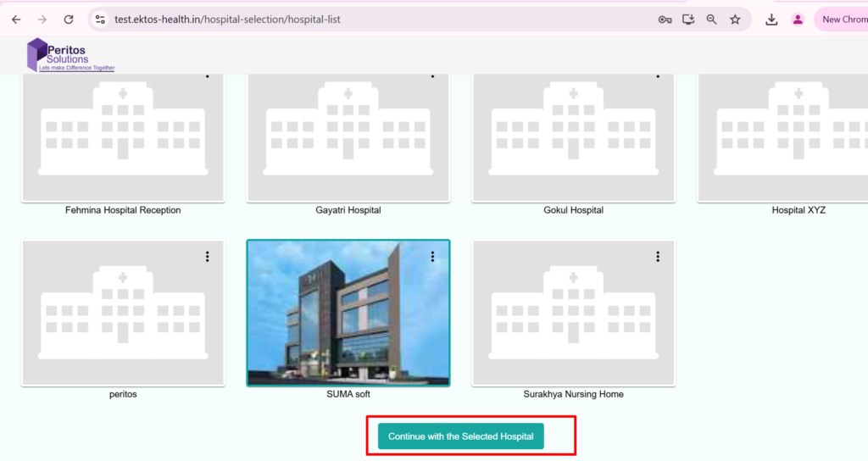
Task: Click the address bar URL field
Action: pos(339,19)
